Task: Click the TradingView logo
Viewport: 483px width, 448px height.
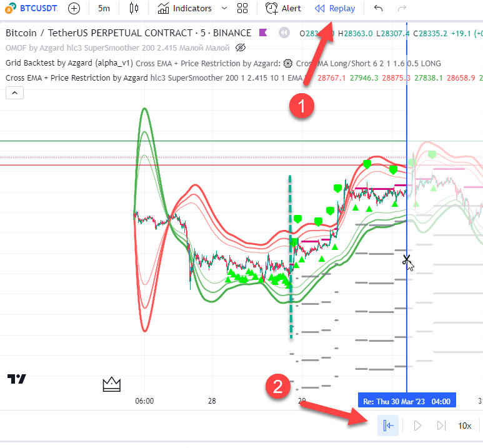Action: click(17, 379)
